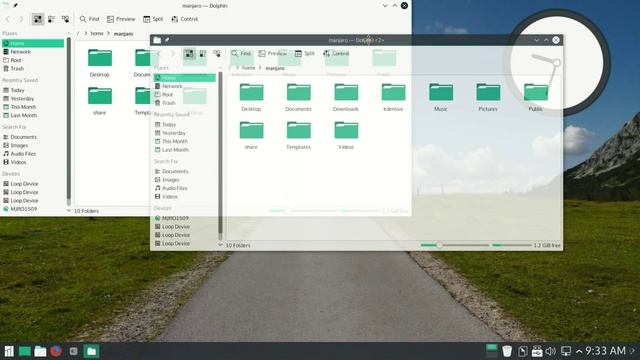The height and width of the screenshot is (360, 640).
Task: Open the Templates folder in front window
Action: pos(298,135)
